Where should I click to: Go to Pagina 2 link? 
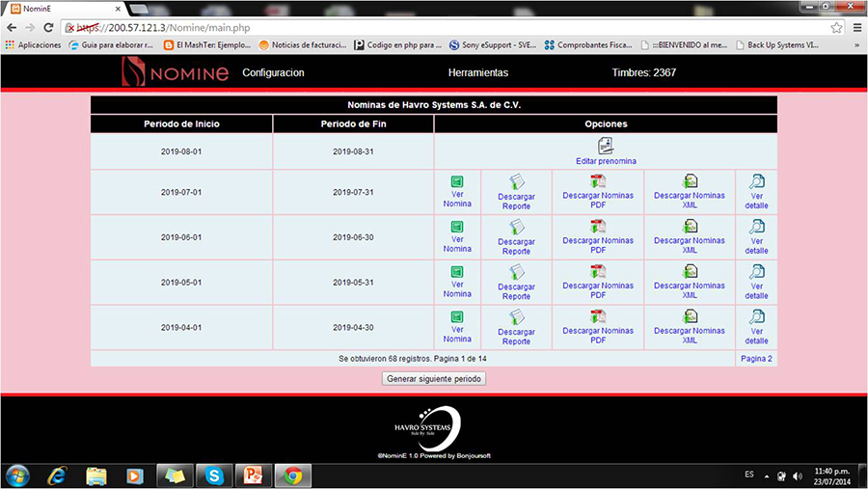point(756,359)
